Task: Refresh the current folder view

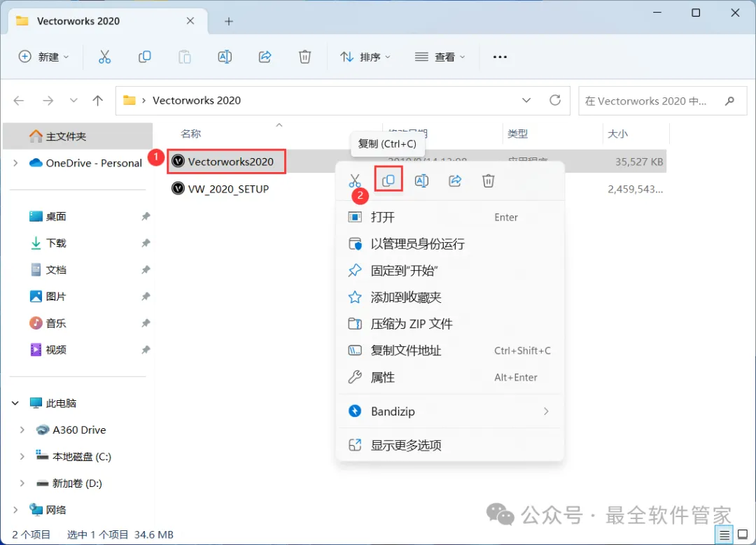Action: (x=555, y=100)
